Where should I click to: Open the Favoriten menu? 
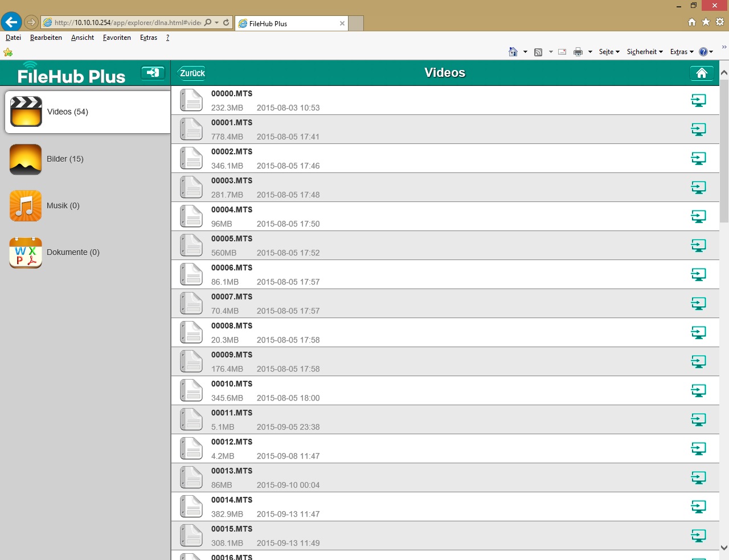[117, 38]
